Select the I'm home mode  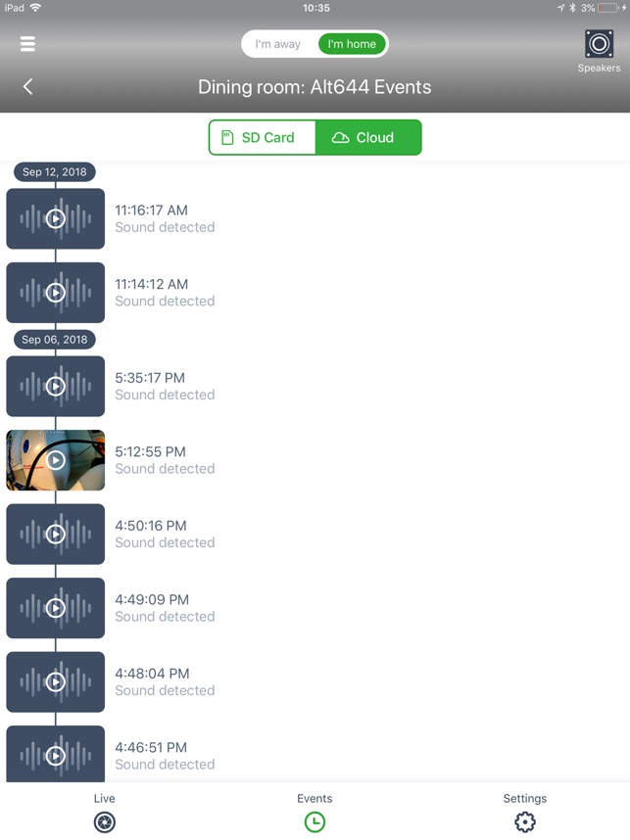[352, 44]
